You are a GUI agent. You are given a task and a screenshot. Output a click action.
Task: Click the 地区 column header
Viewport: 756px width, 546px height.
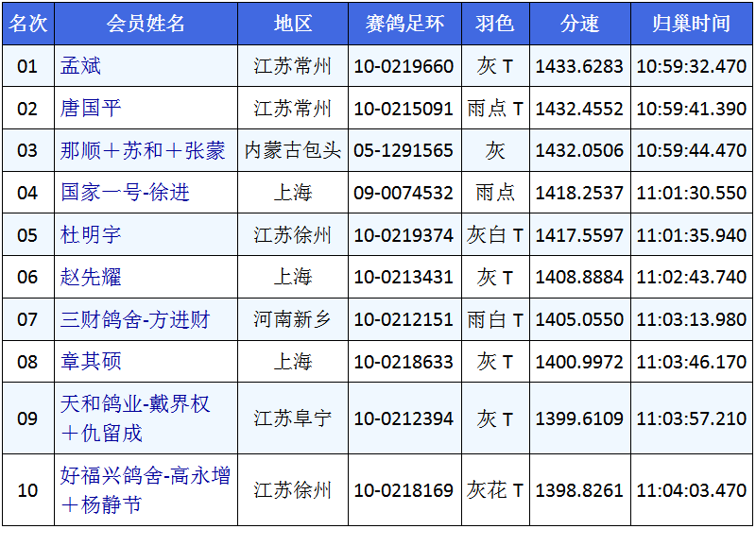coord(293,24)
